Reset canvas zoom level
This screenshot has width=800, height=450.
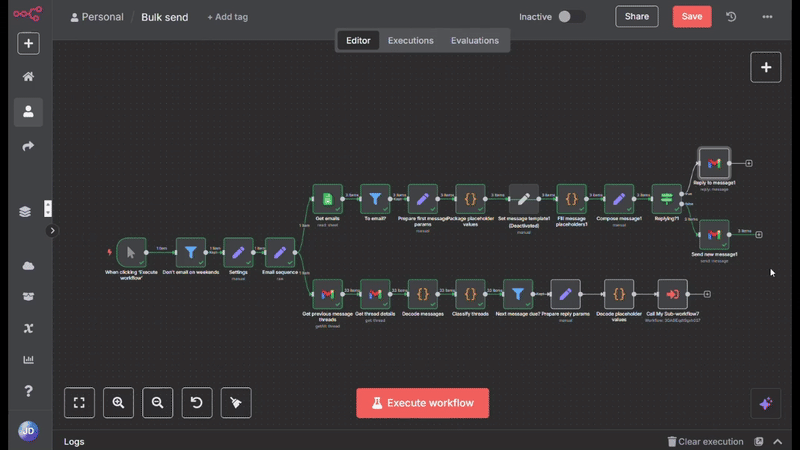[196, 403]
